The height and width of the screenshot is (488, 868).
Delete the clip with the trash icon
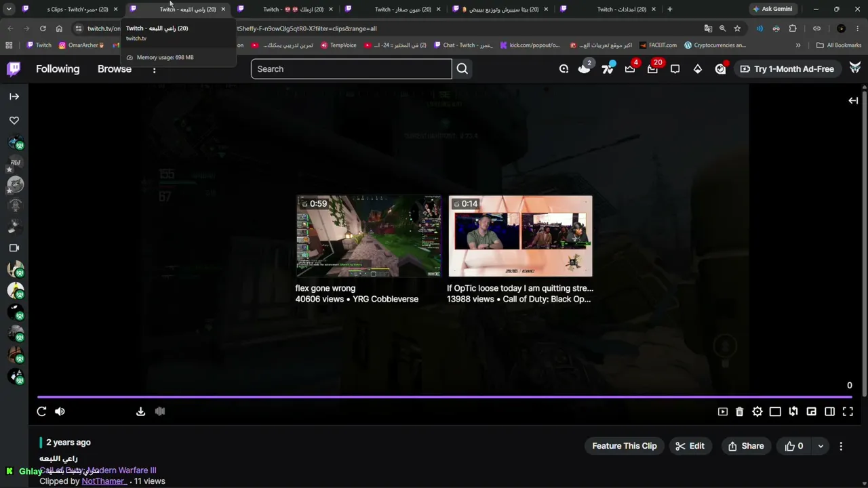coord(740,411)
